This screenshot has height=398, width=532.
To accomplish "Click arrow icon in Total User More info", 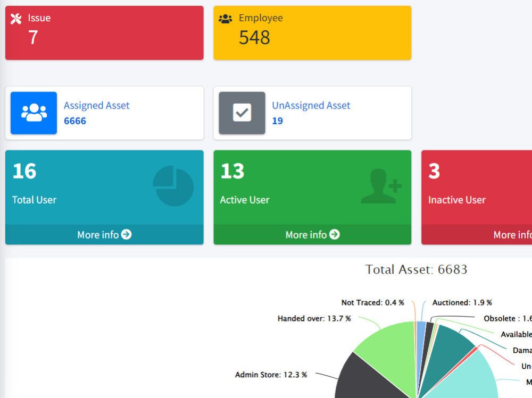I will (127, 234).
